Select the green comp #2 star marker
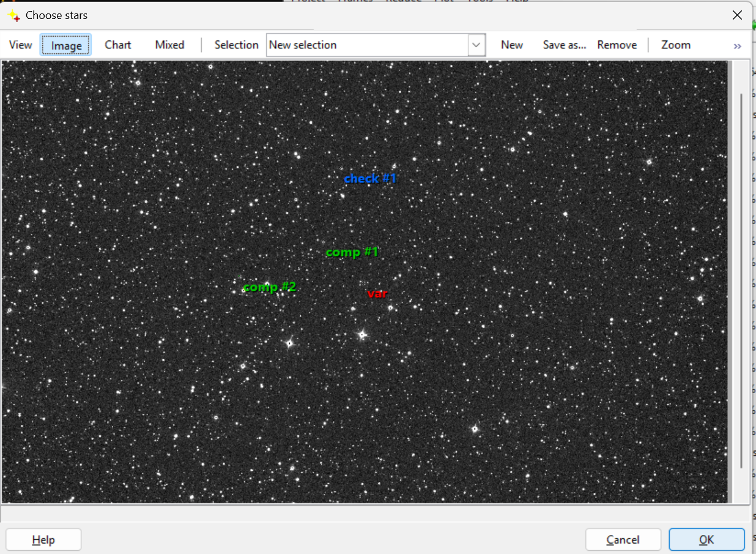This screenshot has width=756, height=554. pos(269,287)
